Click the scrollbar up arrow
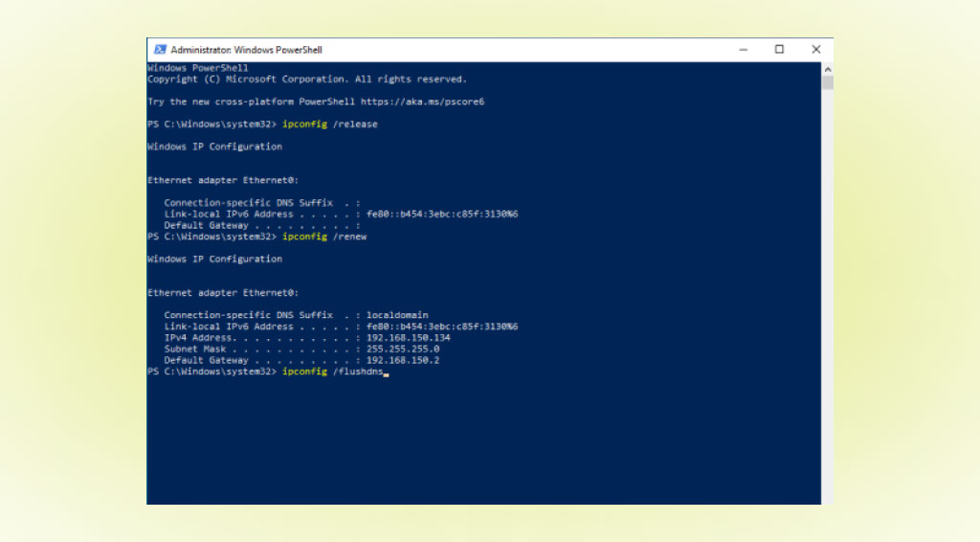This screenshot has width=980, height=542. (x=828, y=69)
